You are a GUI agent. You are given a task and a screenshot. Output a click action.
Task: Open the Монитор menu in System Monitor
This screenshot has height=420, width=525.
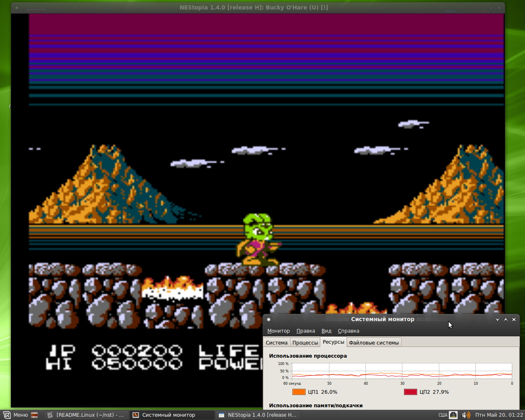tap(278, 331)
